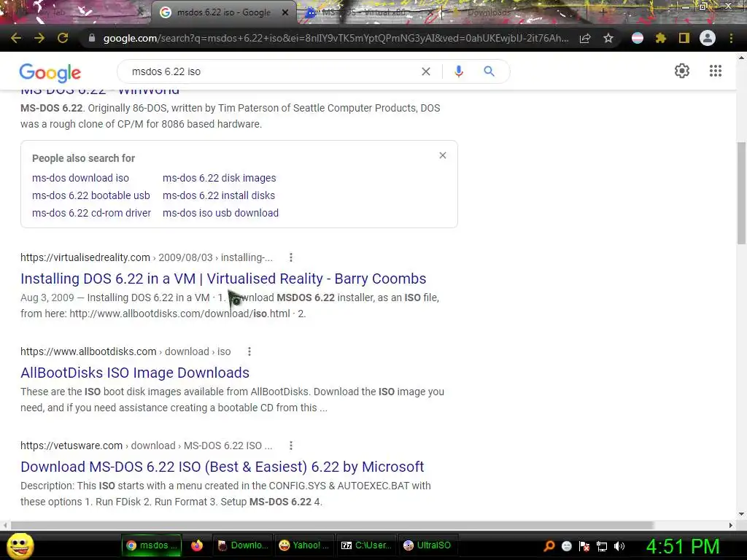The width and height of the screenshot is (747, 560).
Task: Search for ms-dos 6.22 disk images
Action: click(219, 178)
